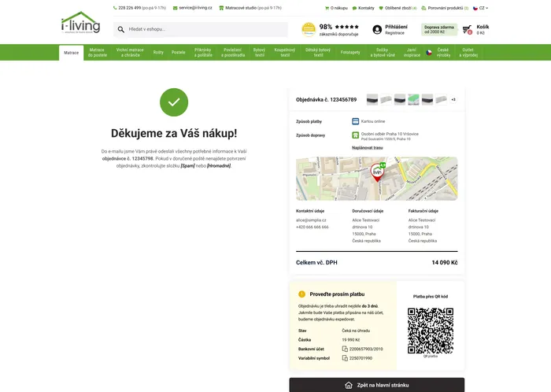Open Koupelnový textil menu item
551x392 pixels.
[285, 52]
